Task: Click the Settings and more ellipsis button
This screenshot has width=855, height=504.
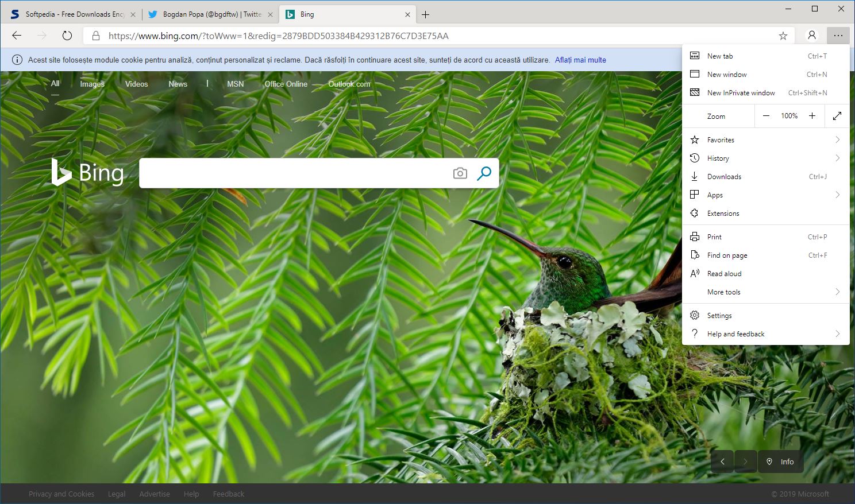Action: tap(838, 36)
